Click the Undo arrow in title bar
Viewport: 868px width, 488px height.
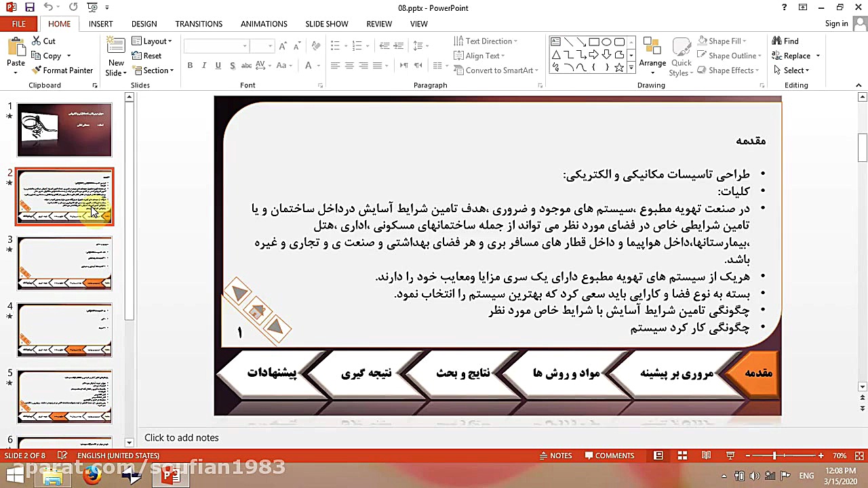tap(48, 7)
